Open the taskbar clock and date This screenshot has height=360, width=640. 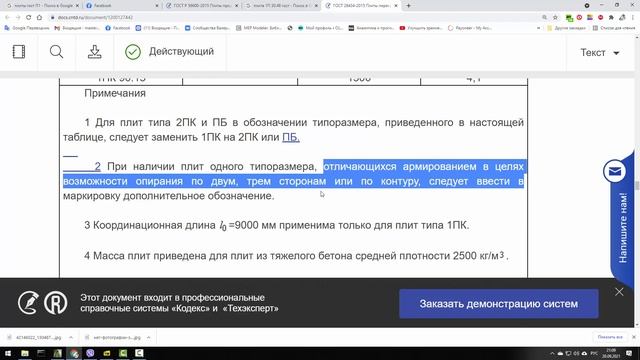(x=611, y=353)
